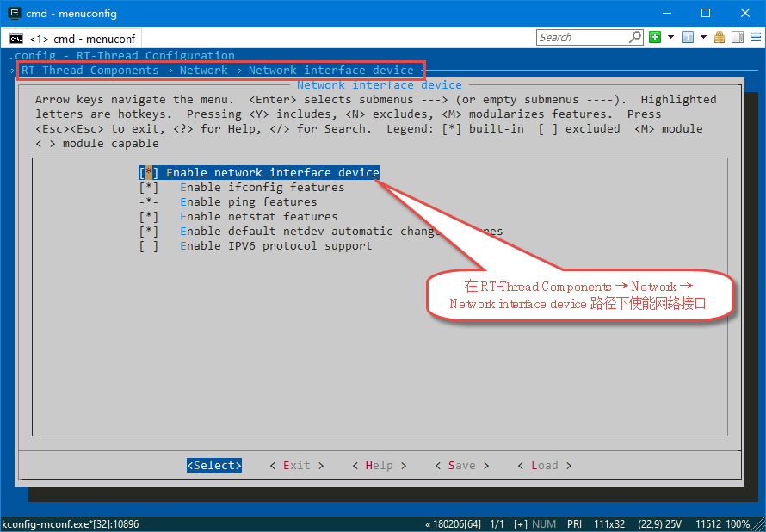Minimize the ConEmu window
Viewport: 766px width, 532px height.
(x=666, y=13)
